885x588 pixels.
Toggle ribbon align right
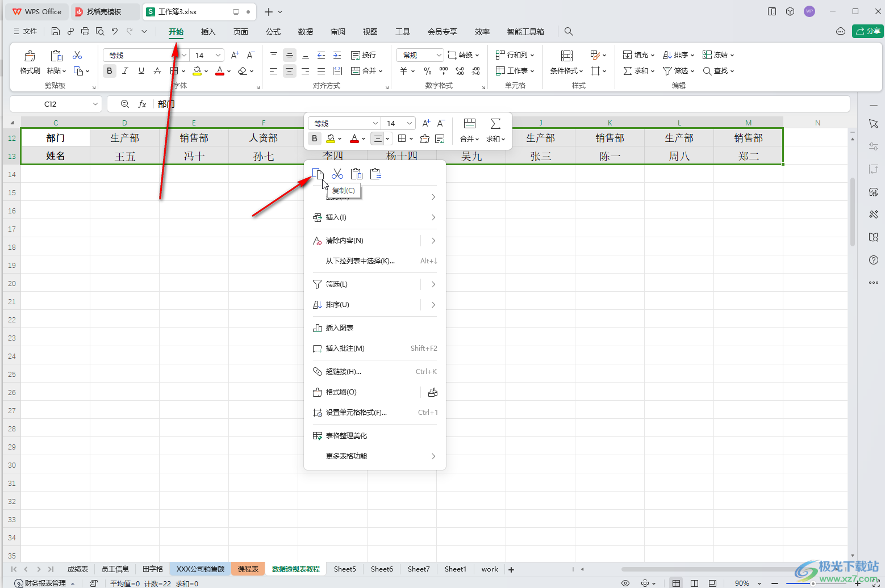(306, 71)
